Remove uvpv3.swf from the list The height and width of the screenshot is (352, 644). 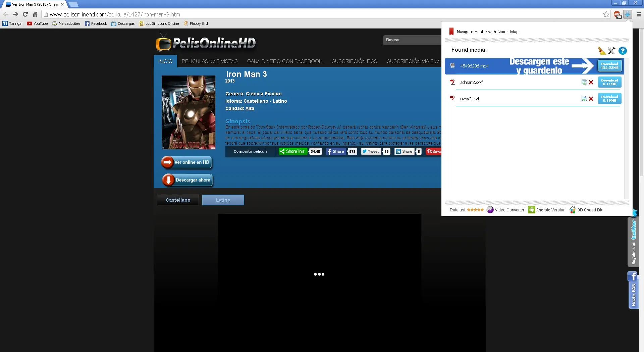[591, 99]
